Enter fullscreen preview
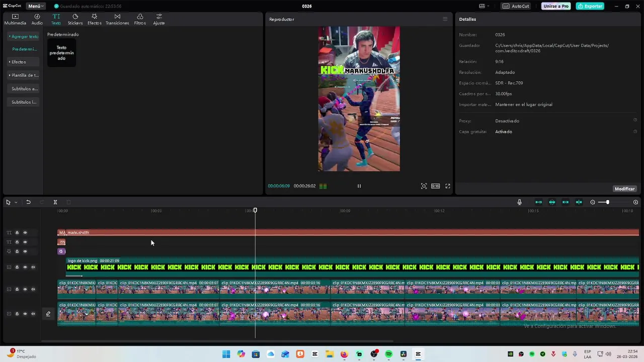The height and width of the screenshot is (362, 644). click(448, 186)
